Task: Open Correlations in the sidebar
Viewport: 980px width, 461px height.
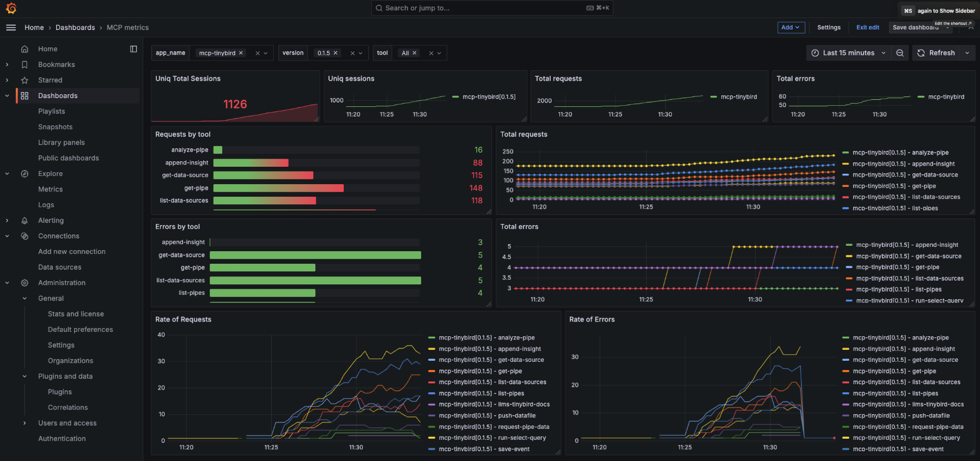Action: [68, 408]
